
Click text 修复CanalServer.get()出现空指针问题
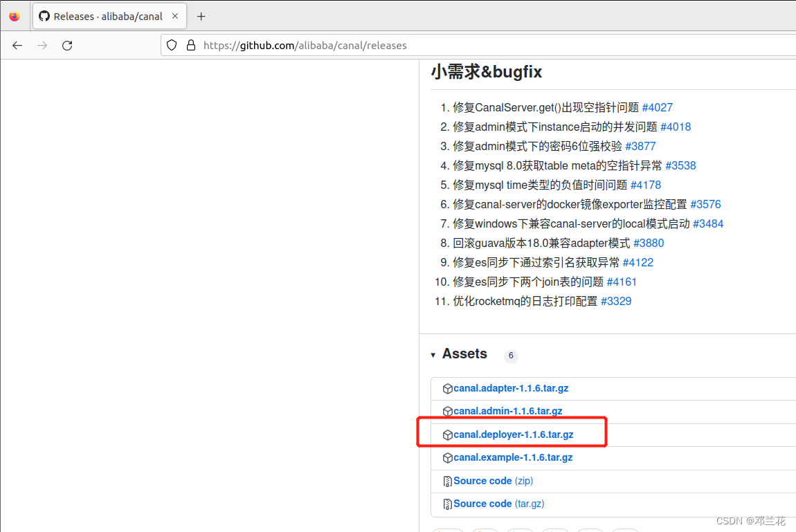pyautogui.click(x=545, y=107)
